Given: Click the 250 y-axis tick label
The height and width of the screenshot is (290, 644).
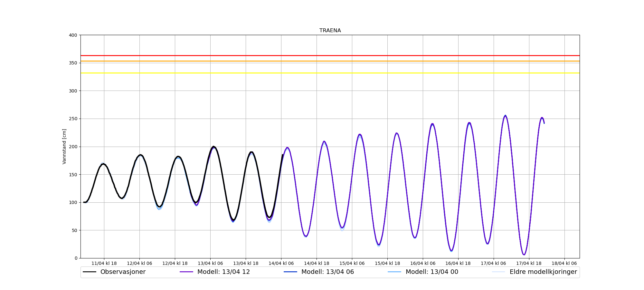Looking at the screenshot, I should click(73, 119).
